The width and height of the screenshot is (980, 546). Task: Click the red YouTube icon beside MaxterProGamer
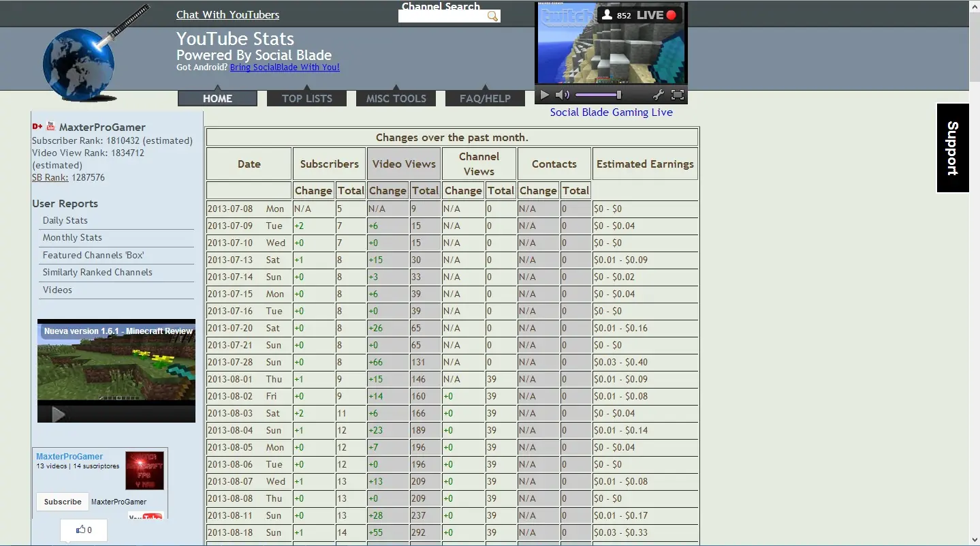point(50,127)
